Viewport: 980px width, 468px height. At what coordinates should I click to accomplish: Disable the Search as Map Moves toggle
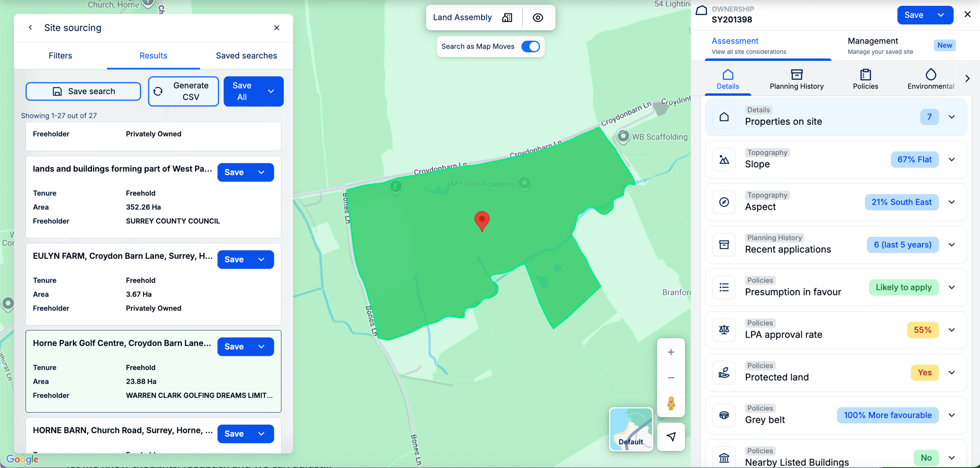point(530,46)
